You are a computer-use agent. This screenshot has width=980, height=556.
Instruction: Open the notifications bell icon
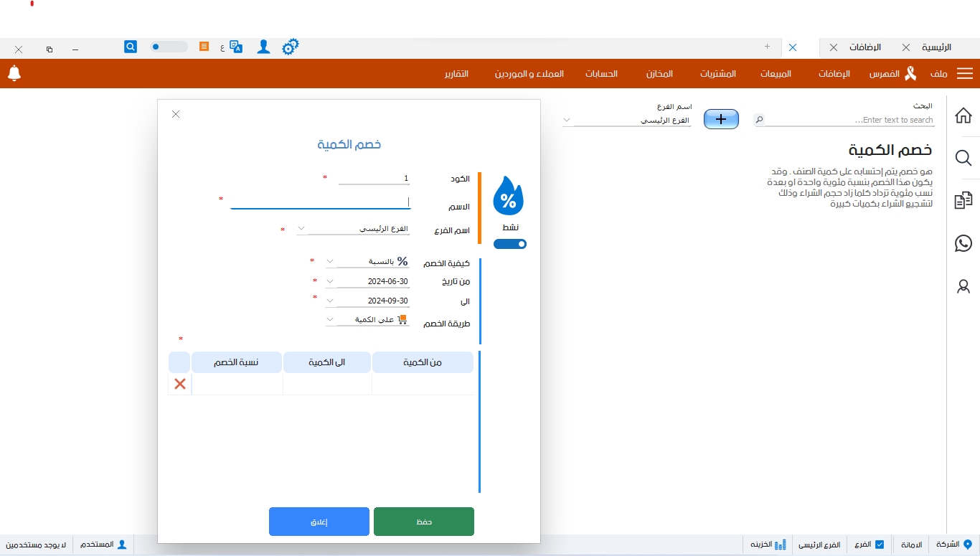(x=16, y=73)
